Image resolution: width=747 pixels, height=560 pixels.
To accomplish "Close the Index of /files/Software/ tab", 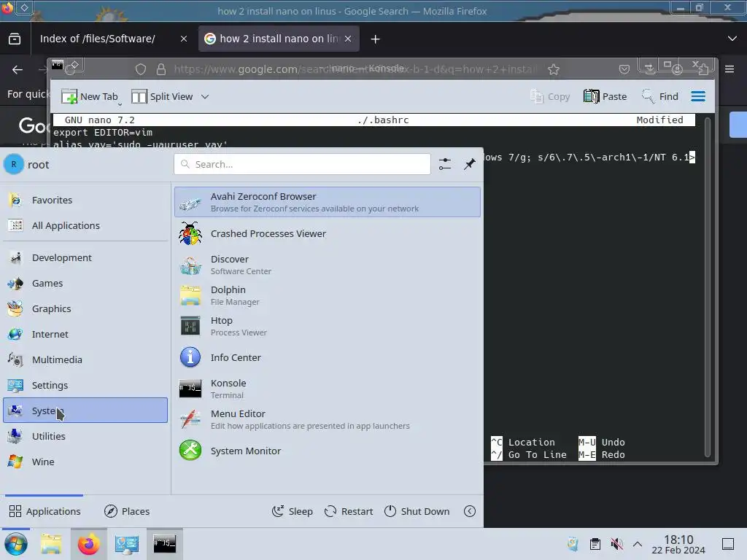I will pos(183,39).
